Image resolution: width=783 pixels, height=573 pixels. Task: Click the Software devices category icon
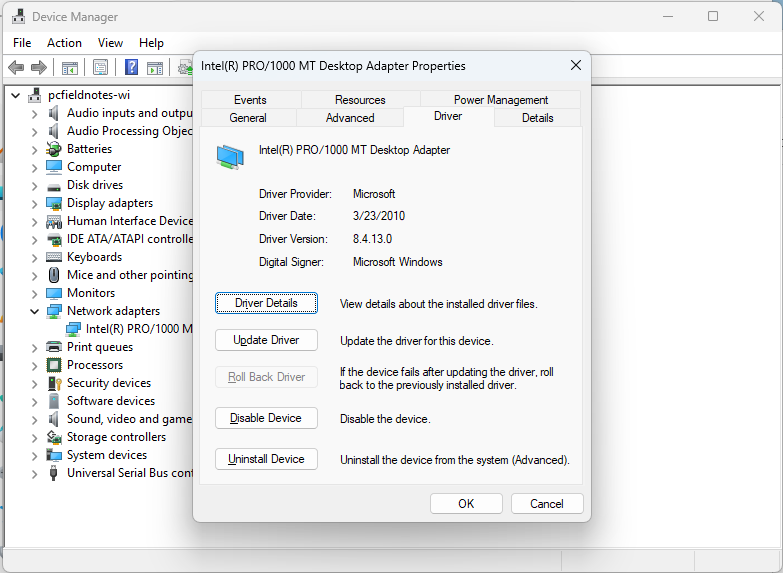point(53,401)
